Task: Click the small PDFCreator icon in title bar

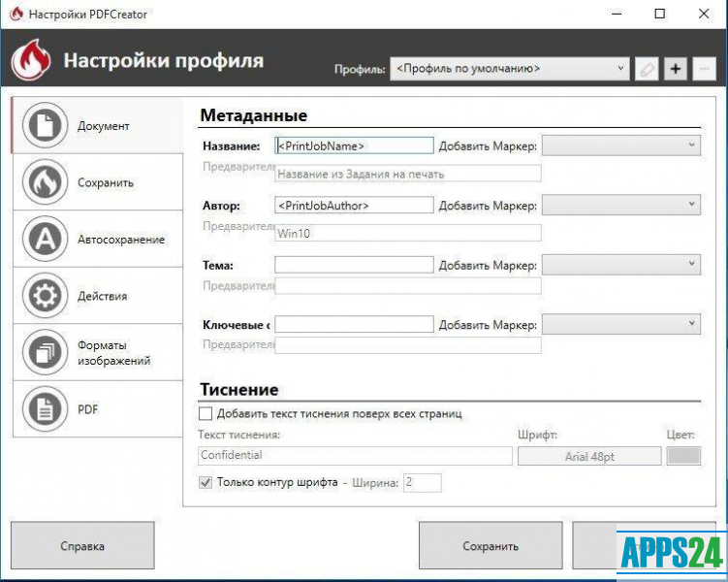Action: 16,14
